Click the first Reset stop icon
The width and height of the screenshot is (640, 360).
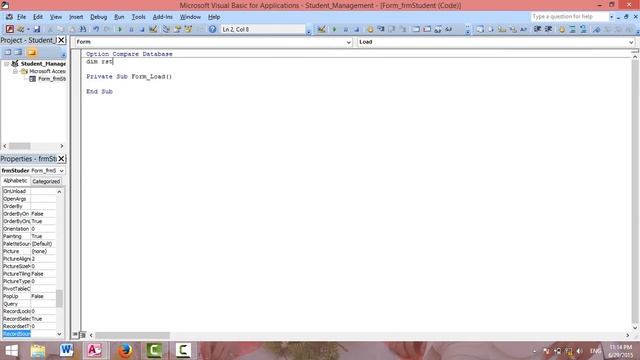tap(142, 29)
